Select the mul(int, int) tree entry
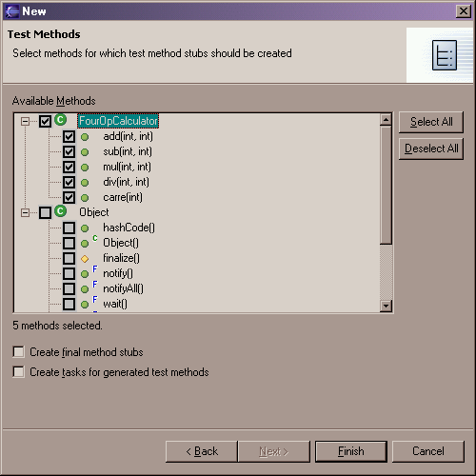The image size is (476, 476). [127, 167]
